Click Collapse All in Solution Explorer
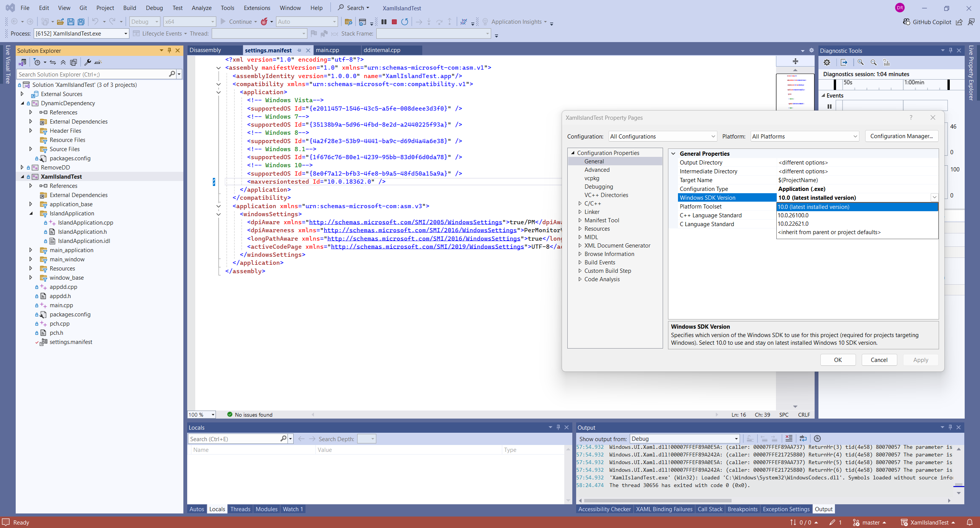Viewport: 980px width, 528px height. pos(63,62)
